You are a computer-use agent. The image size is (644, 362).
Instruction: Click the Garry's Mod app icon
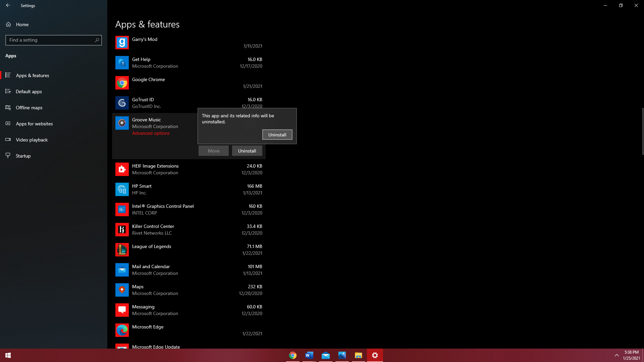pos(122,43)
